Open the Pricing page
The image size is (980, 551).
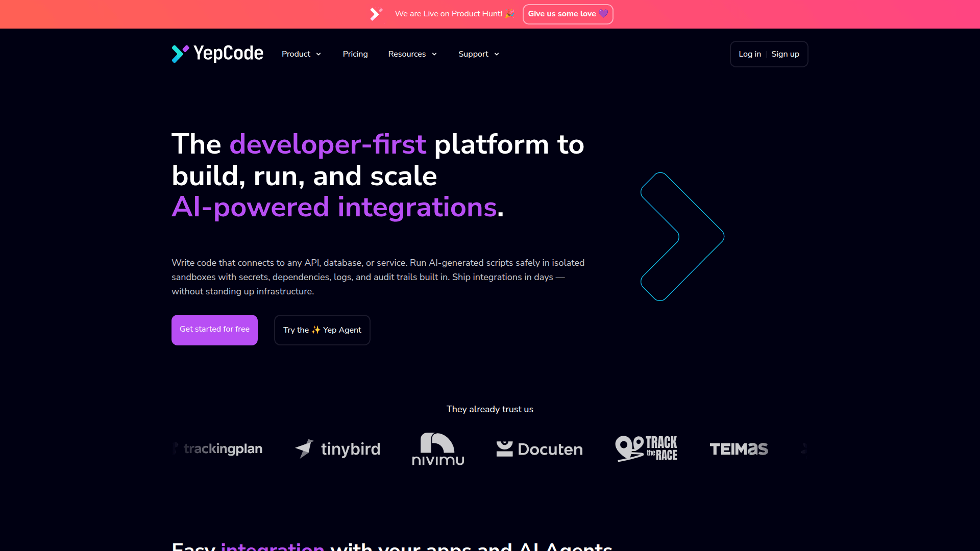(355, 54)
